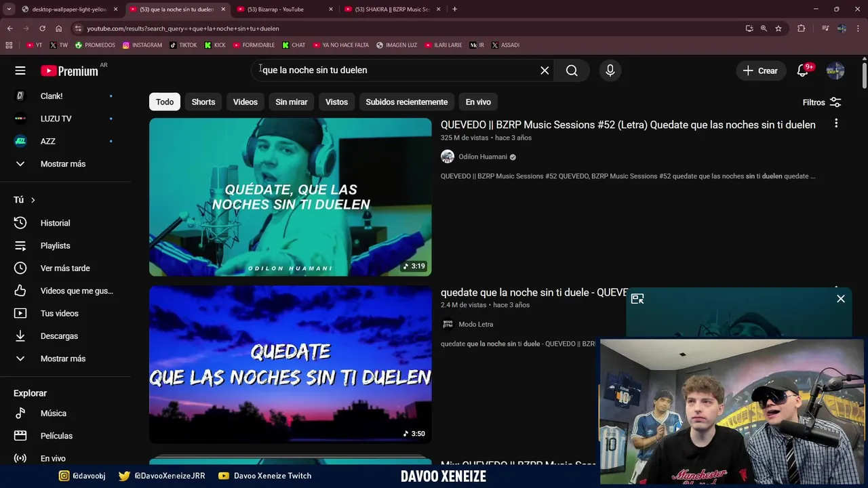This screenshot has height=488, width=868.
Task: Open QUEVEDO BZRP Music Sessions #52 title
Action: click(x=628, y=125)
